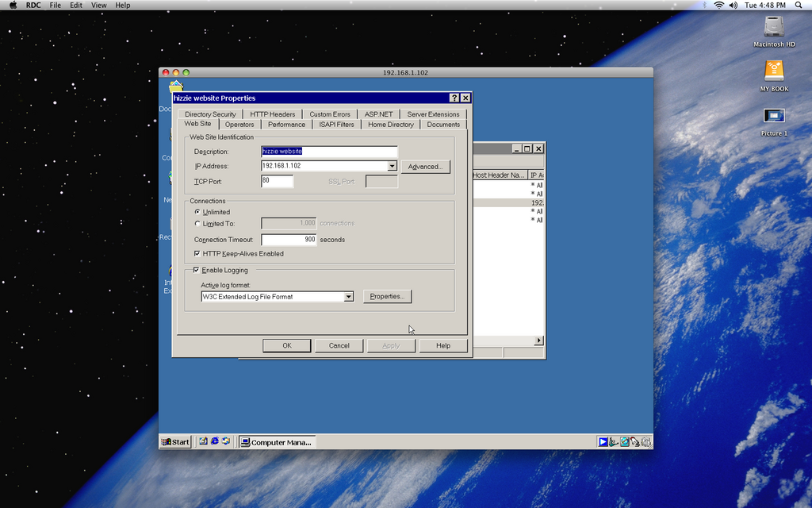Image resolution: width=812 pixels, height=508 pixels.
Task: Click the Wi-Fi status icon
Action: 718,6
